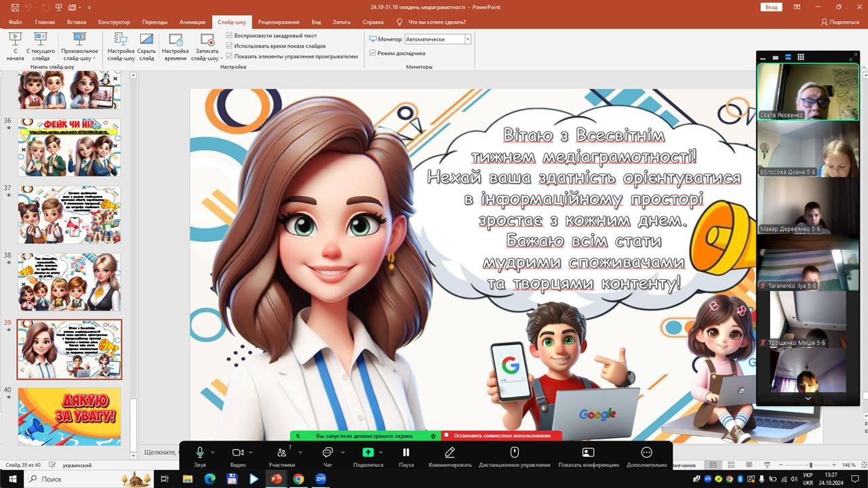The height and width of the screenshot is (488, 868).
Task: Open Настройка времени rehearse timings
Action: 176,46
